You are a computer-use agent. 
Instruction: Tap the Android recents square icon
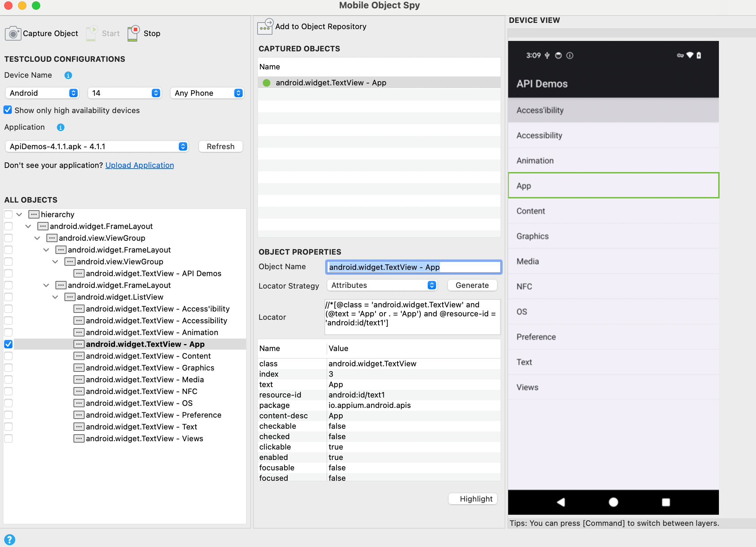coord(666,502)
